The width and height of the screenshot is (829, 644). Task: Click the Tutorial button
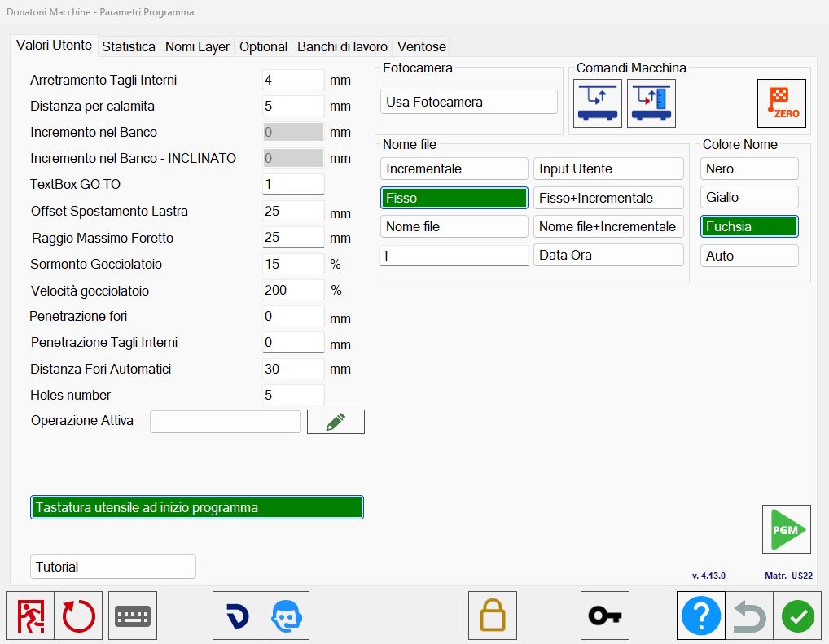pyautogui.click(x=113, y=567)
